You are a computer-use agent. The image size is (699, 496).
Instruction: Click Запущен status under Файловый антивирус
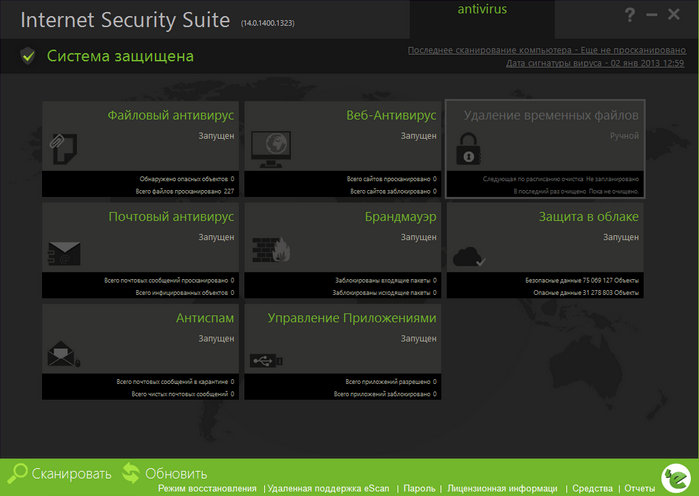(216, 136)
